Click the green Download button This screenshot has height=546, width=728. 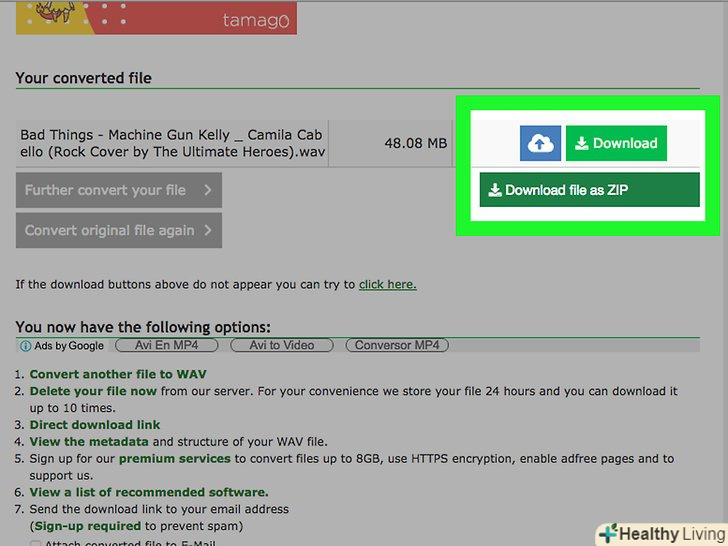click(x=616, y=143)
